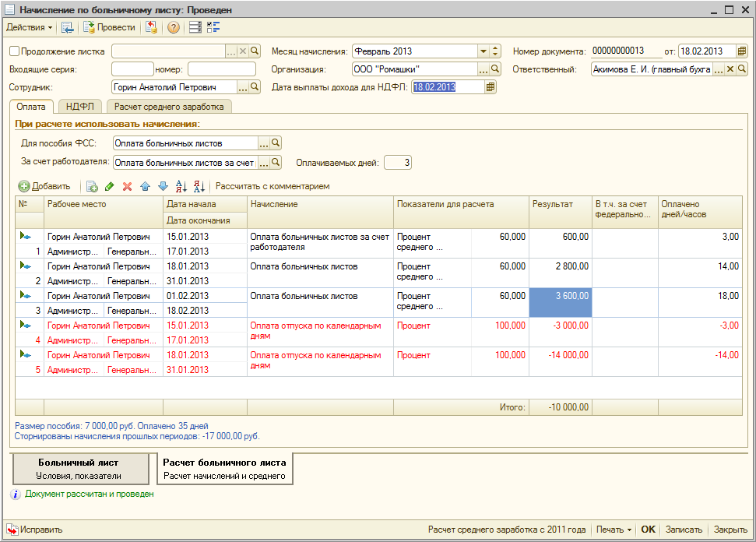Move row up with blue up arrow
This screenshot has width=756, height=542.
(145, 187)
